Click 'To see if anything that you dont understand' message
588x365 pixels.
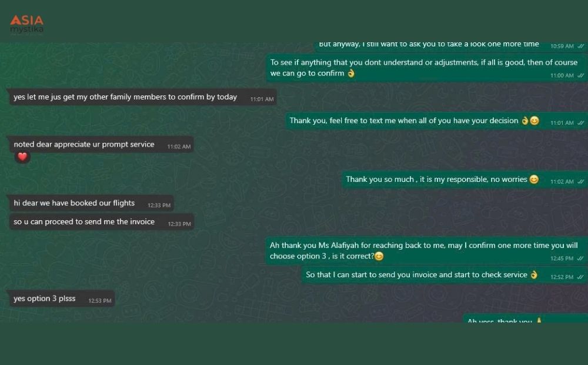point(427,68)
